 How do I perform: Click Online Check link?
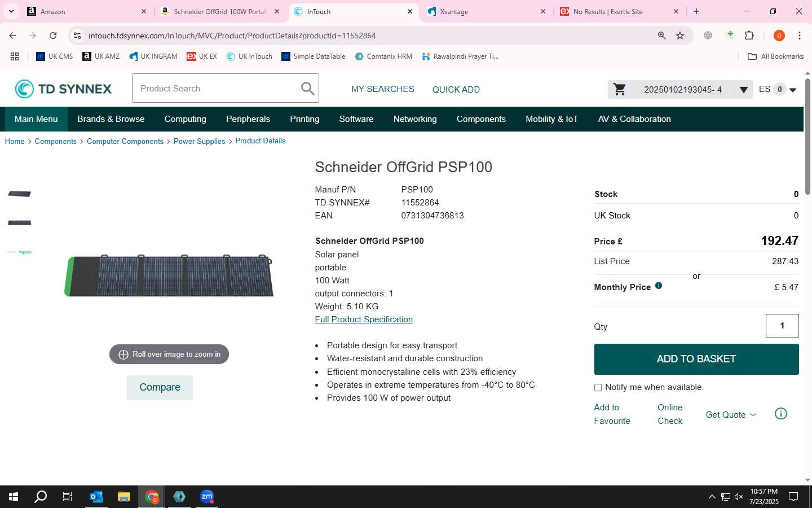(670, 414)
